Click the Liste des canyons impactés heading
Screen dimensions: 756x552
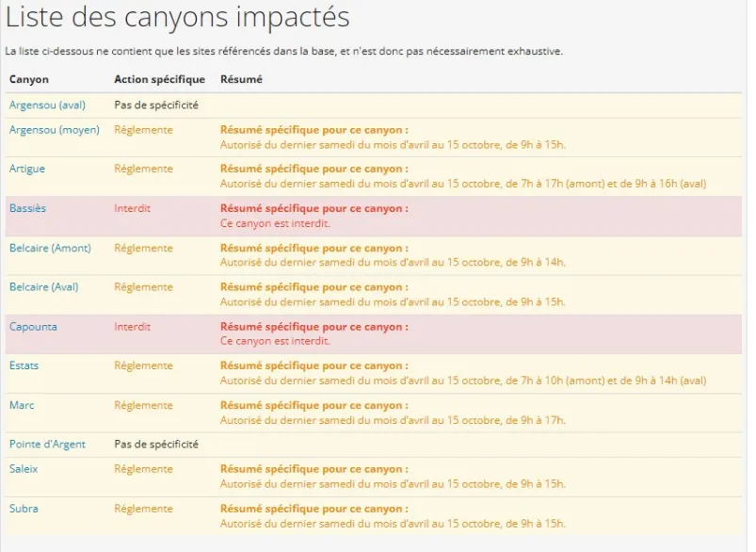pos(178,17)
